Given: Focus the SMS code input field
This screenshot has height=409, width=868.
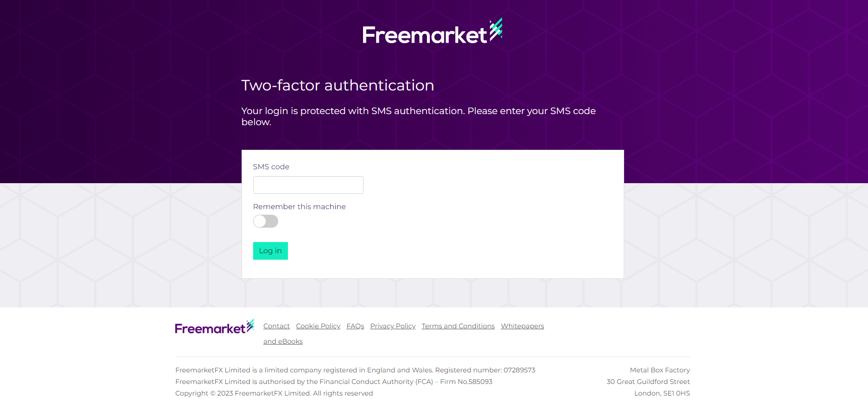Looking at the screenshot, I should pos(308,185).
